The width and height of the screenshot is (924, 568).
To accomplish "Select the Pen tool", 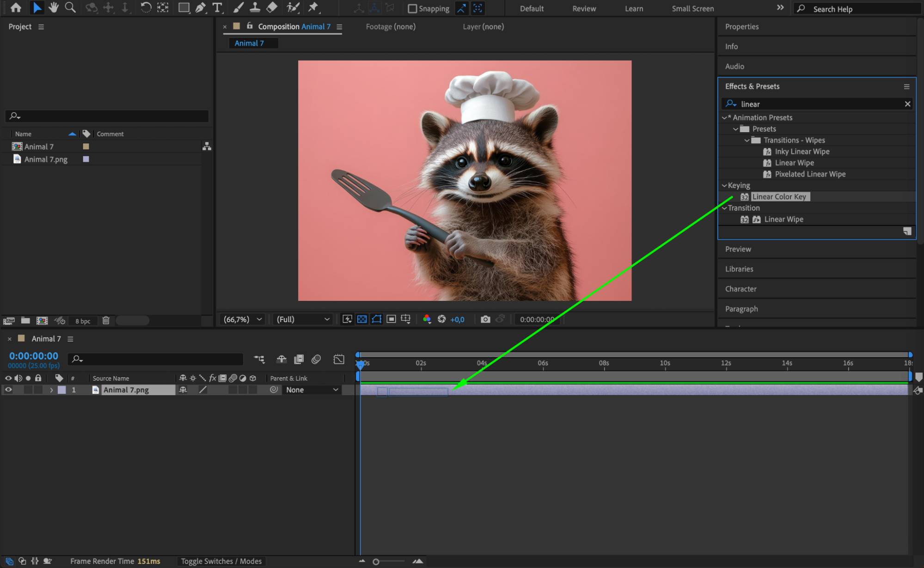I will (200, 7).
